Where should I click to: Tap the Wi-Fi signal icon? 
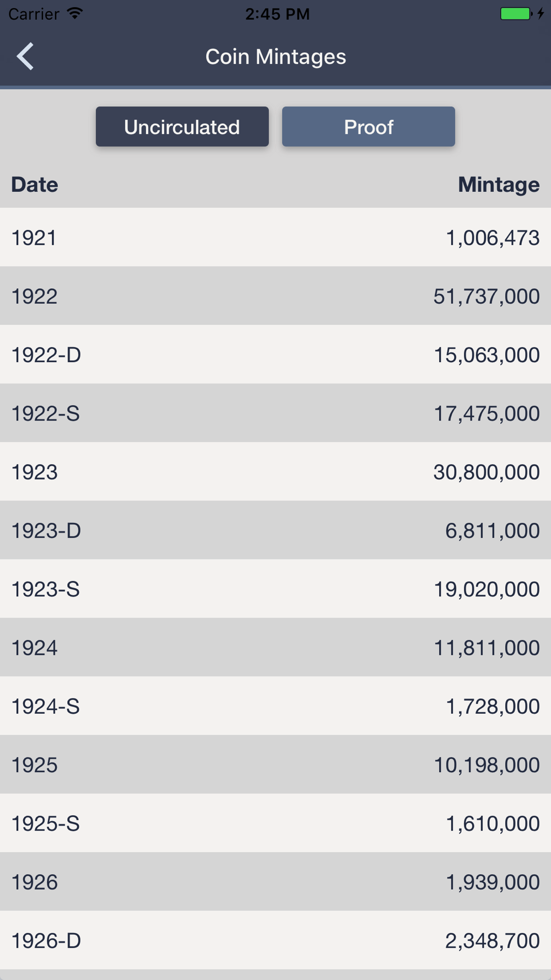pyautogui.click(x=75, y=13)
